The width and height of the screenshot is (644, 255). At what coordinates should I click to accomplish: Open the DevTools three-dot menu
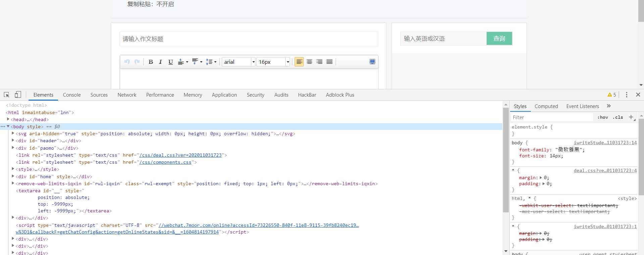(627, 95)
